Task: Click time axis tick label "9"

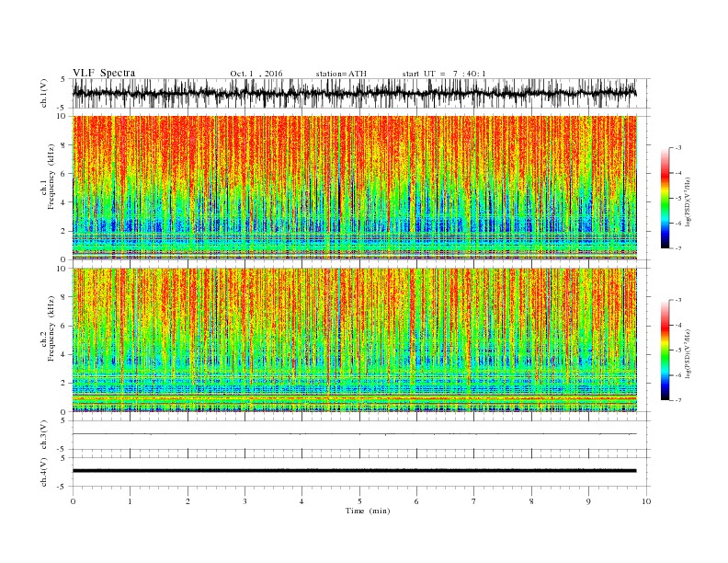Action: click(588, 501)
